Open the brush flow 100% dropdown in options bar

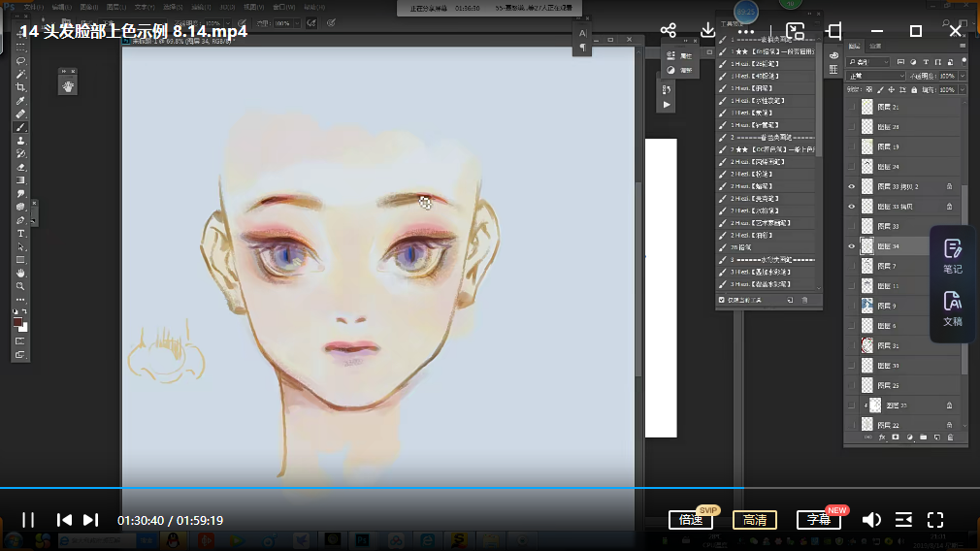[x=297, y=23]
